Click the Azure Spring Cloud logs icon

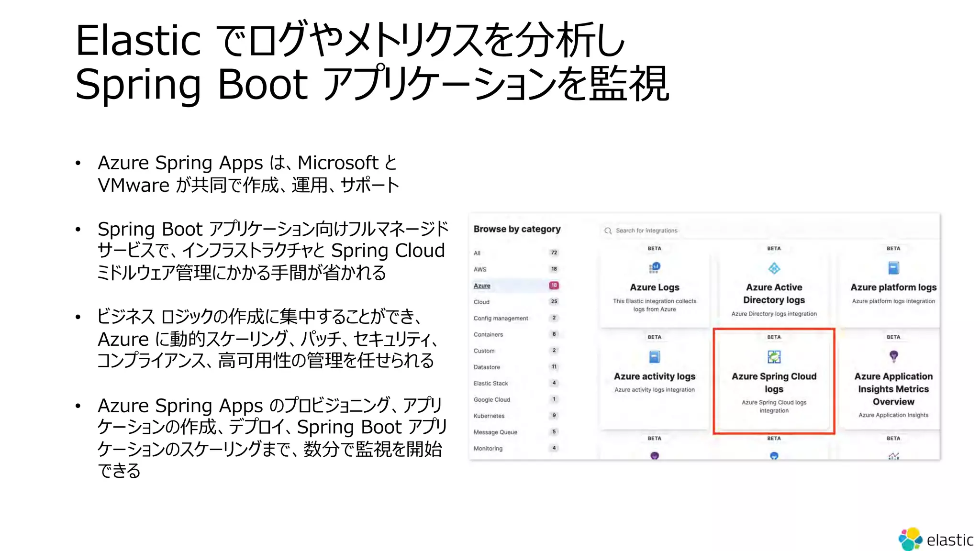[774, 357]
